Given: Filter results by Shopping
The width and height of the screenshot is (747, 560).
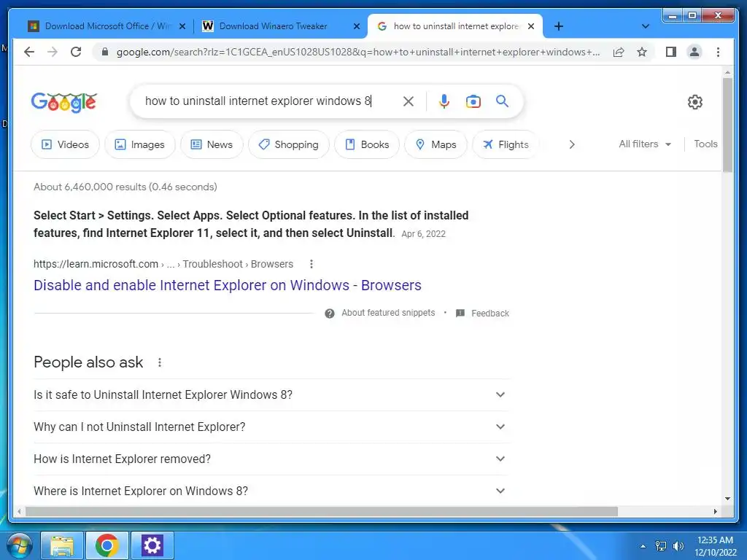Looking at the screenshot, I should [x=289, y=144].
